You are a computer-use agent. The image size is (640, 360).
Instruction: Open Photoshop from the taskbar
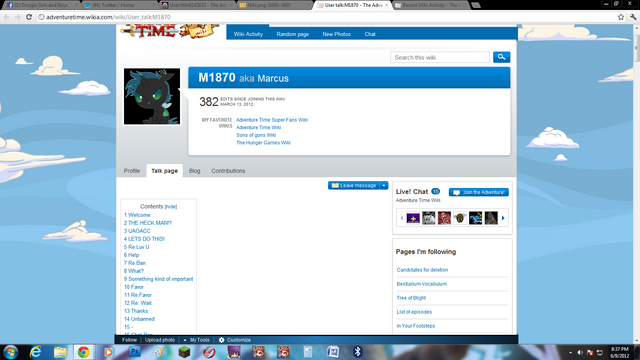coord(134,351)
